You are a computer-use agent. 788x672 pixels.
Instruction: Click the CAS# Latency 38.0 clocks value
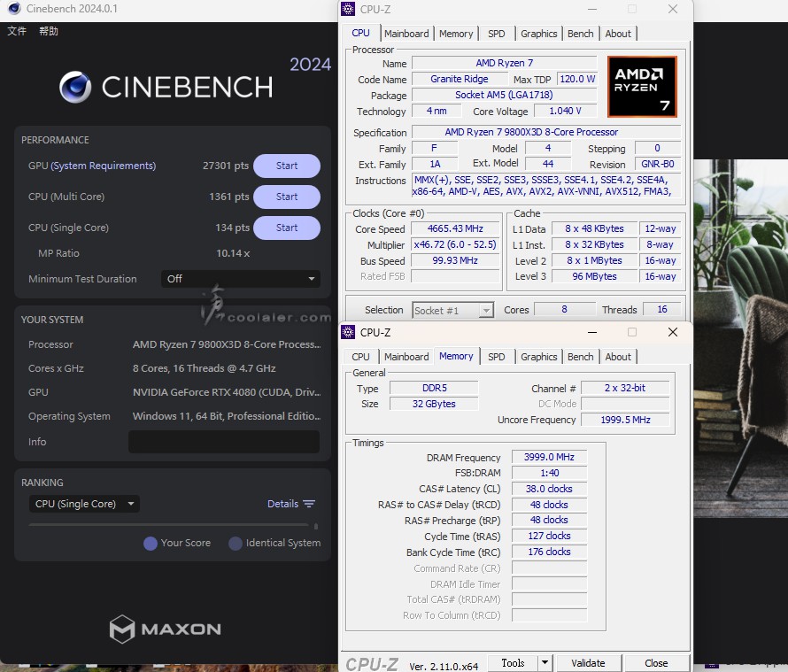point(549,489)
